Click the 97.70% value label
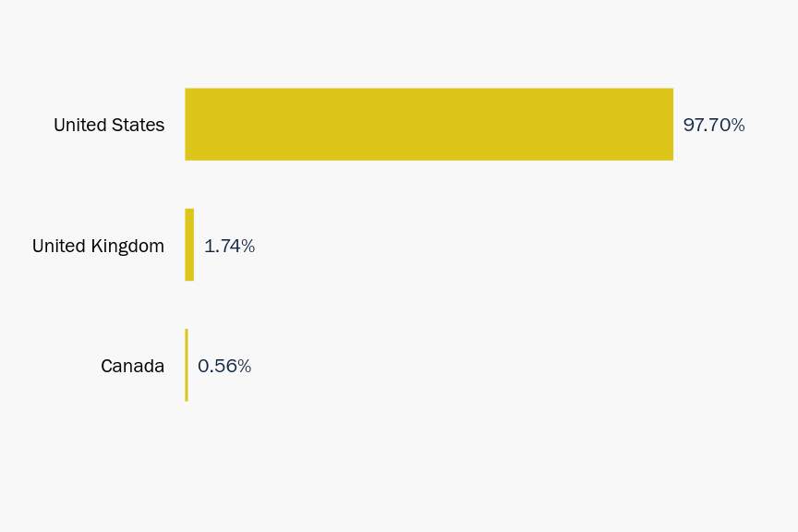 pyautogui.click(x=713, y=125)
